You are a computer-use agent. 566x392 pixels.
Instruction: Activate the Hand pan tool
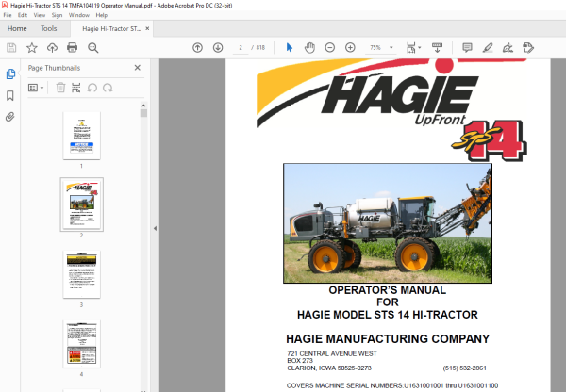coord(309,48)
